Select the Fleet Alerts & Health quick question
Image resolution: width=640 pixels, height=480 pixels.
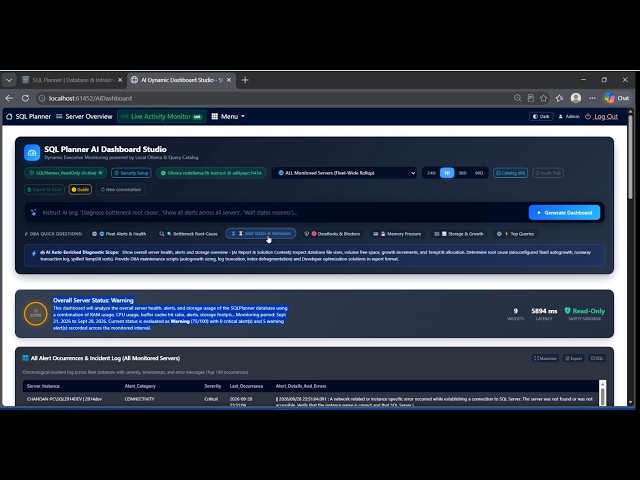click(x=122, y=234)
